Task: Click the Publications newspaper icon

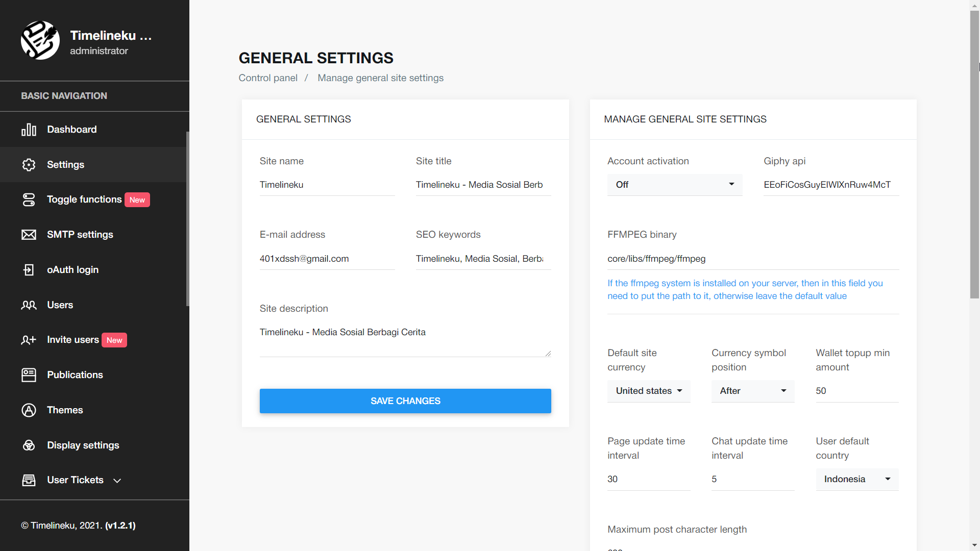Action: click(29, 375)
